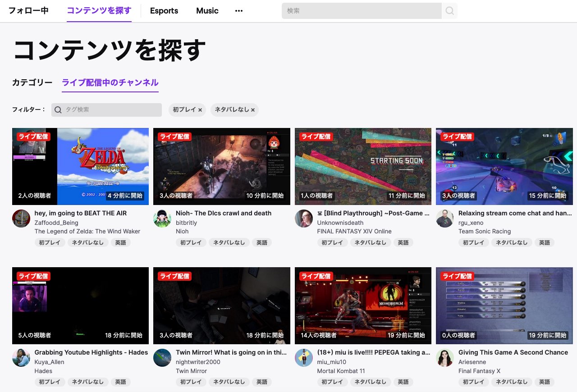Open '[Blind Playthrough] ~Post-Game' title
The image size is (577, 392).
(373, 213)
